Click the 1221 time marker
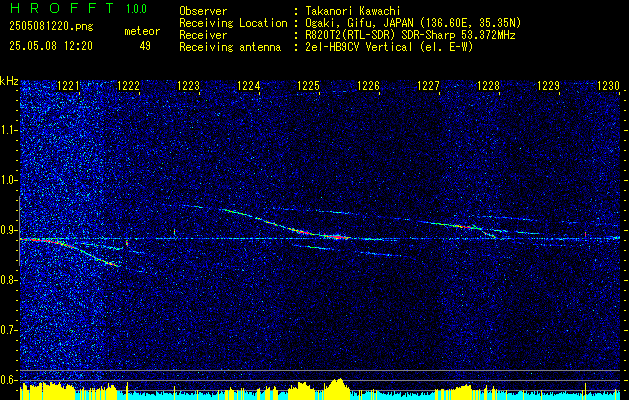 69,86
